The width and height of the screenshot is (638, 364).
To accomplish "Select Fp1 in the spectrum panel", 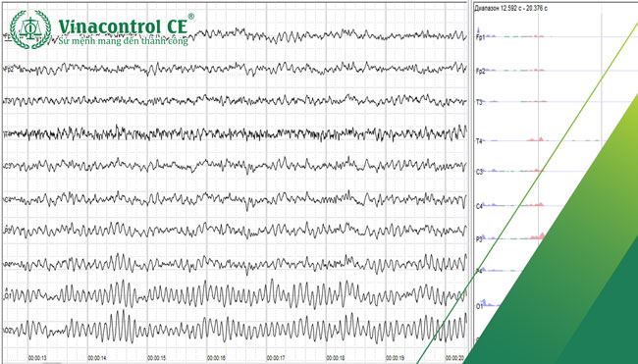I will pyautogui.click(x=480, y=38).
